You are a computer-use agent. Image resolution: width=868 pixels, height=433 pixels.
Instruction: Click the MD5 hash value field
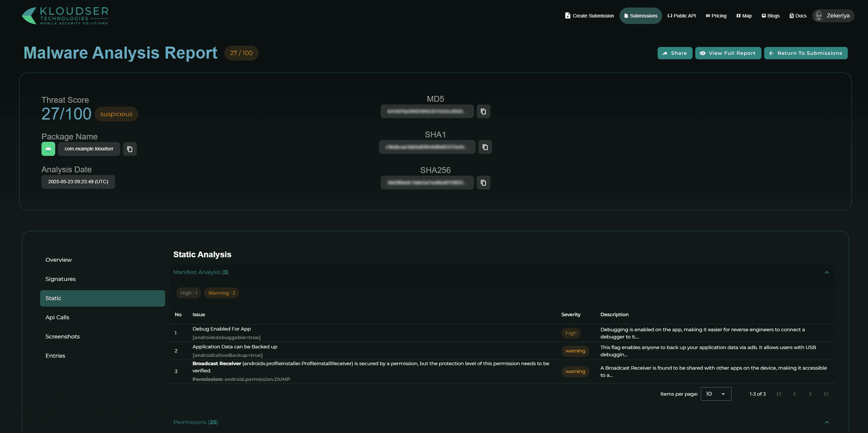pyautogui.click(x=427, y=111)
